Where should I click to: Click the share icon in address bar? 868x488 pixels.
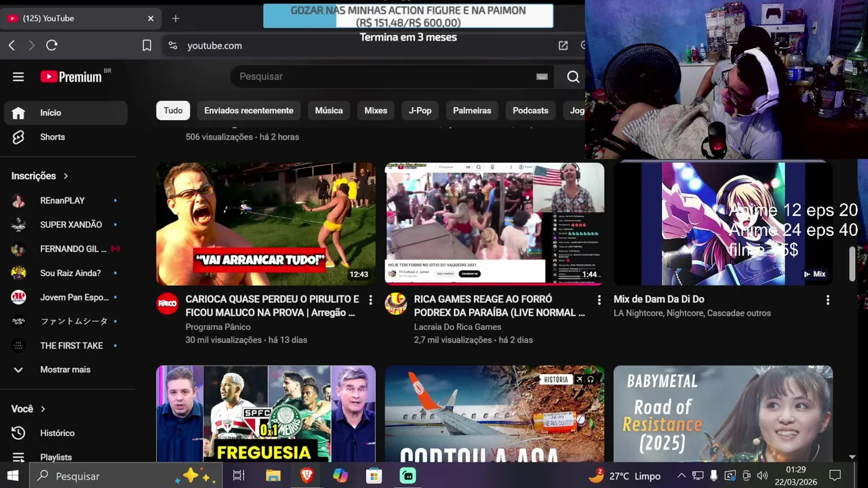(x=563, y=45)
